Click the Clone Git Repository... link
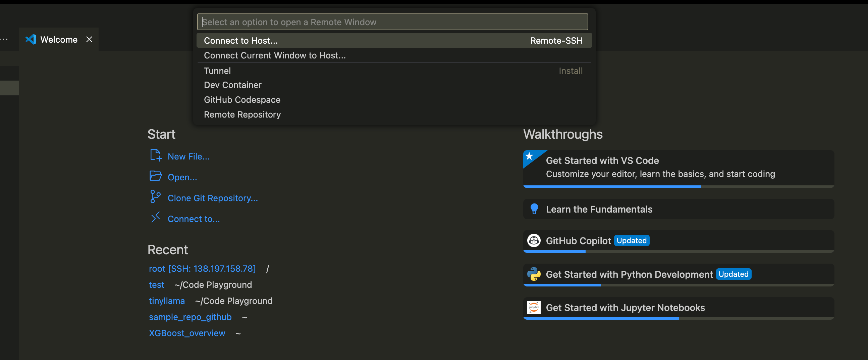Image resolution: width=868 pixels, height=360 pixels. pyautogui.click(x=213, y=198)
